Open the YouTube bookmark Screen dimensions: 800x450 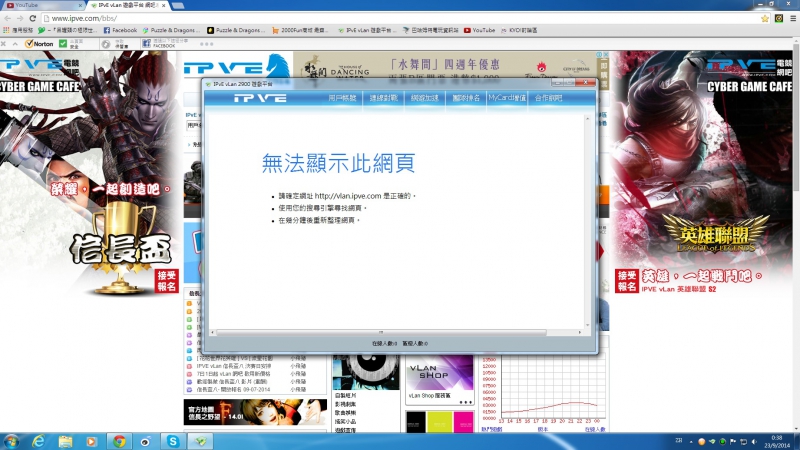[479, 31]
